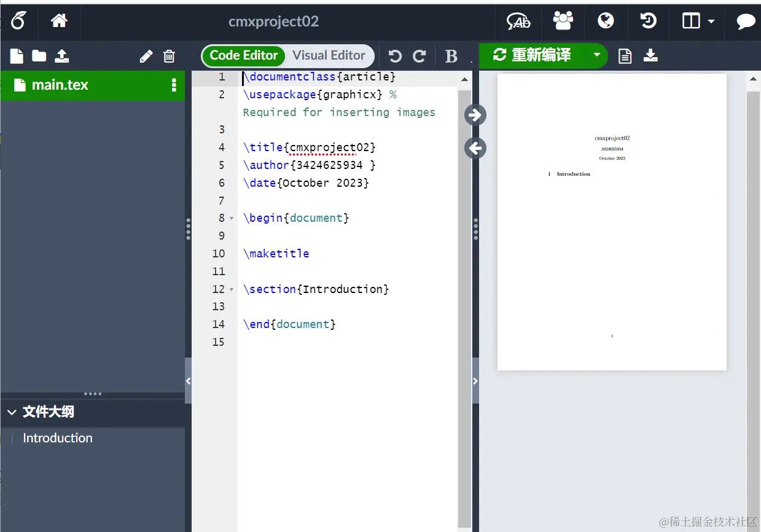This screenshot has height=532, width=761.
Task: Go to the home projects page
Action: [x=59, y=21]
